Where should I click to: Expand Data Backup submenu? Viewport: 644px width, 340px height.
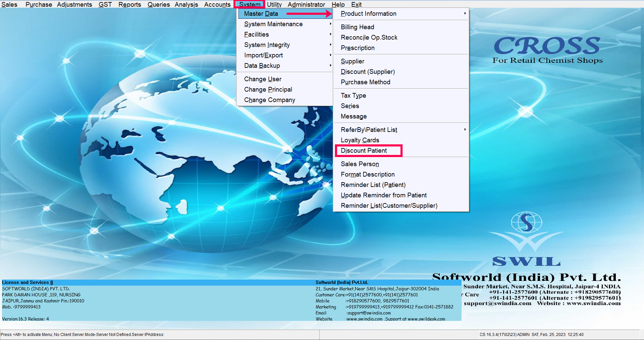(x=285, y=66)
